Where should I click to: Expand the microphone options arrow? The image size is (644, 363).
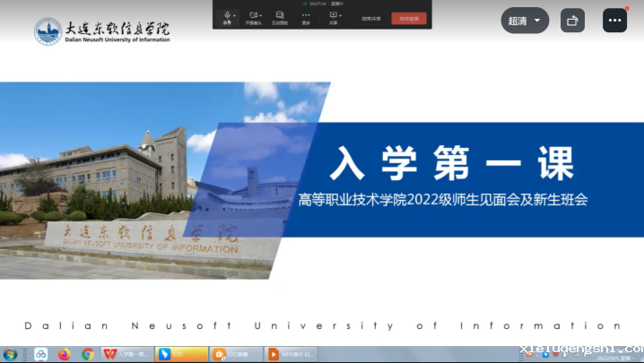click(x=236, y=15)
